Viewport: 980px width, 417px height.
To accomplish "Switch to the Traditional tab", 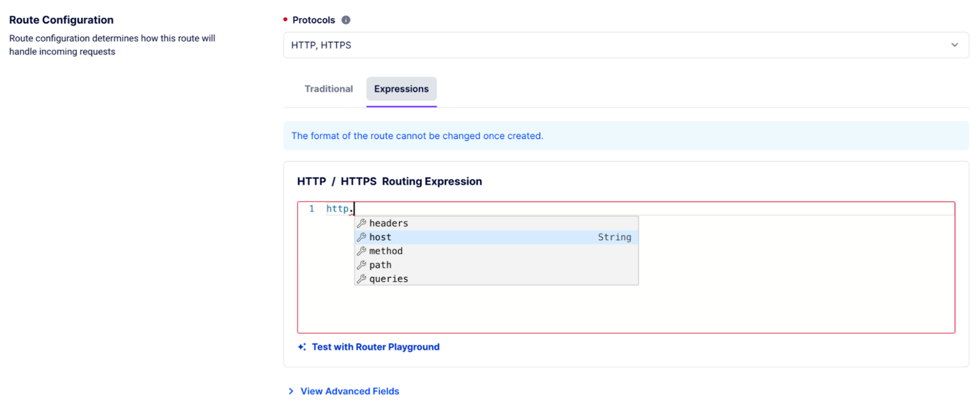I will [328, 89].
